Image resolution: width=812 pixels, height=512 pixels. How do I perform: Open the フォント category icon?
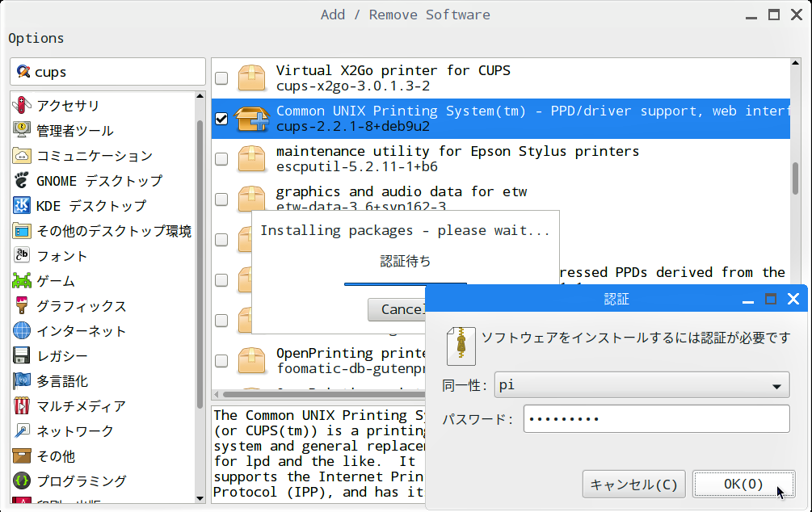coord(22,255)
